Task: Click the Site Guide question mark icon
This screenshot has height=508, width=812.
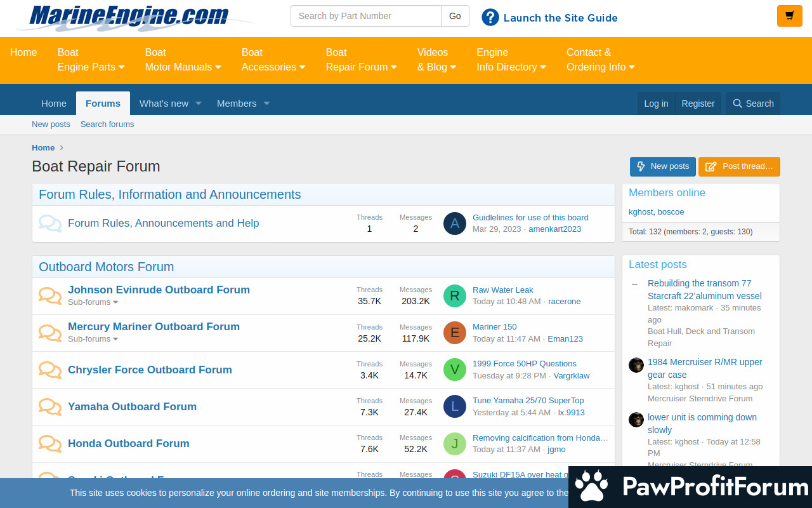Action: tap(490, 17)
